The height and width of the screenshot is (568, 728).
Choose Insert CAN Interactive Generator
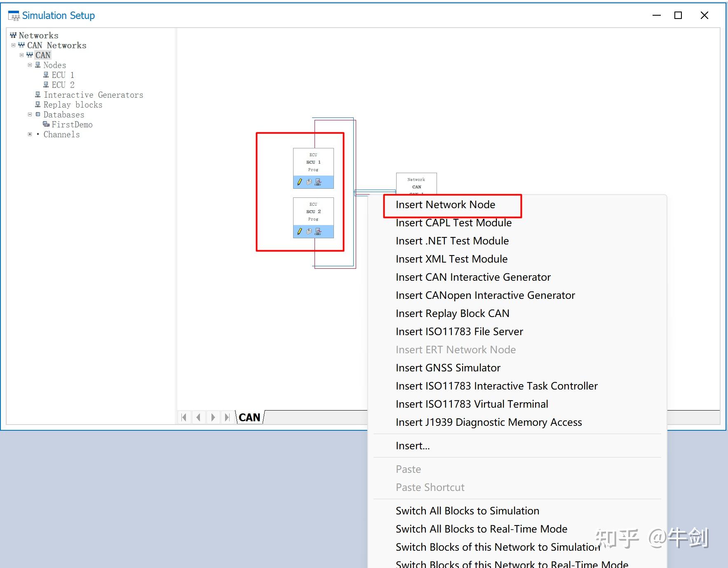coord(473,277)
